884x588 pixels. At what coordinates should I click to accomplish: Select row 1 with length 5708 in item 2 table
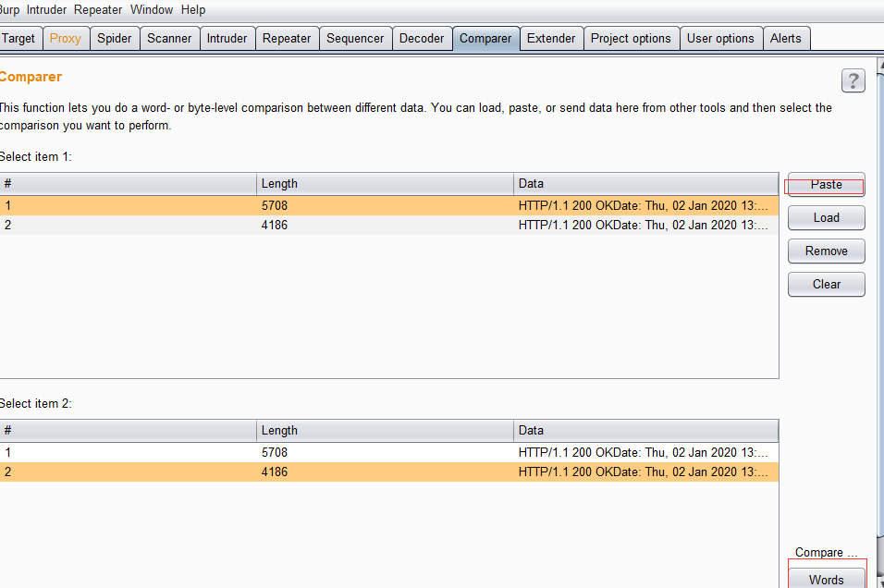click(389, 453)
